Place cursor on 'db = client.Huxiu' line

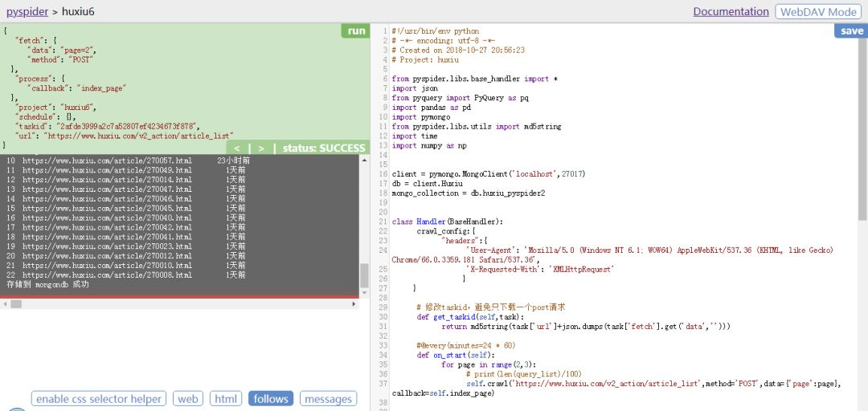[x=427, y=183]
